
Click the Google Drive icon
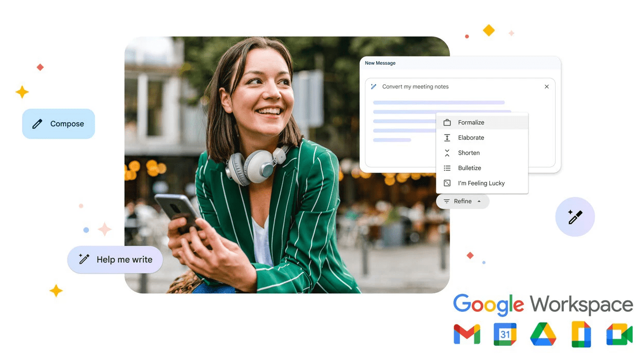coord(543,334)
